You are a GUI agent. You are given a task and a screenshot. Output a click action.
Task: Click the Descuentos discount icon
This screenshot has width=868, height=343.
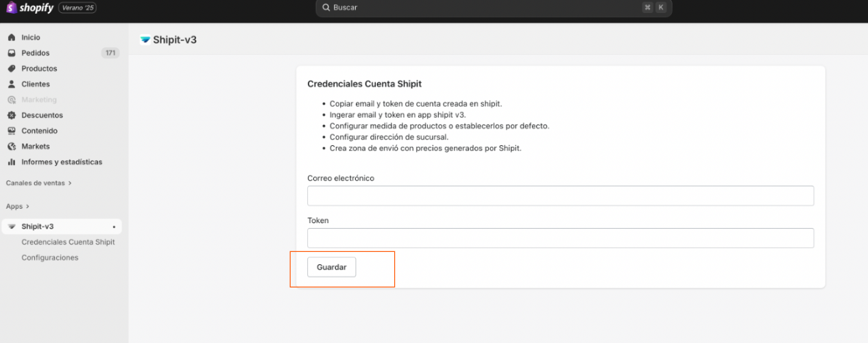coord(11,116)
